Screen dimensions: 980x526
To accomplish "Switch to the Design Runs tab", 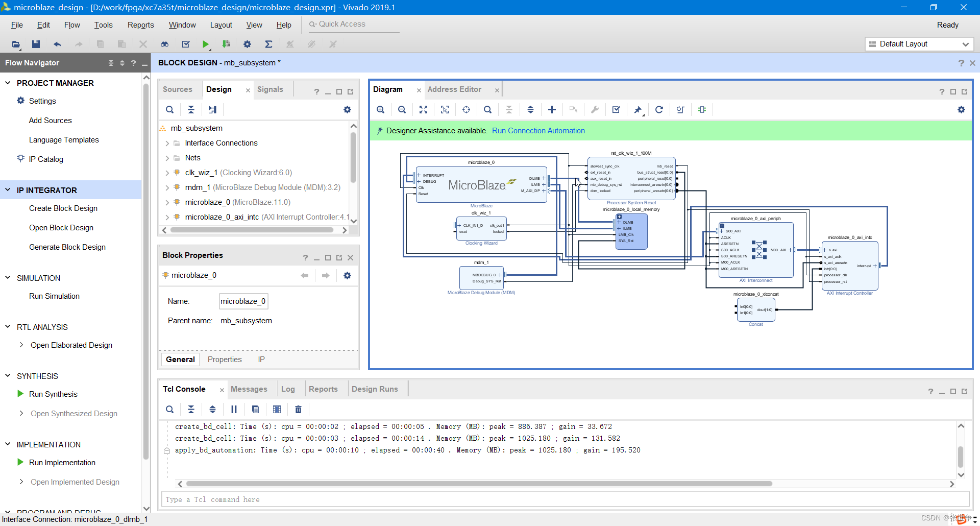I will [375, 389].
